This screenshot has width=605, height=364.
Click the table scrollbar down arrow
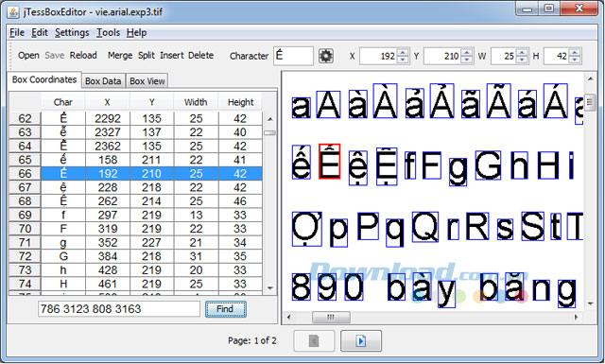270,288
